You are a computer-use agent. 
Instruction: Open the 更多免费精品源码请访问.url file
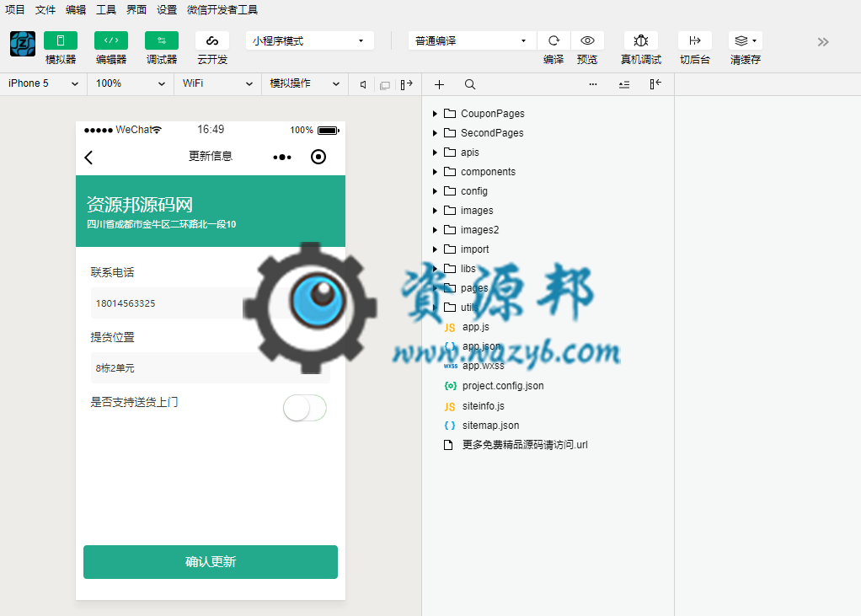click(524, 445)
